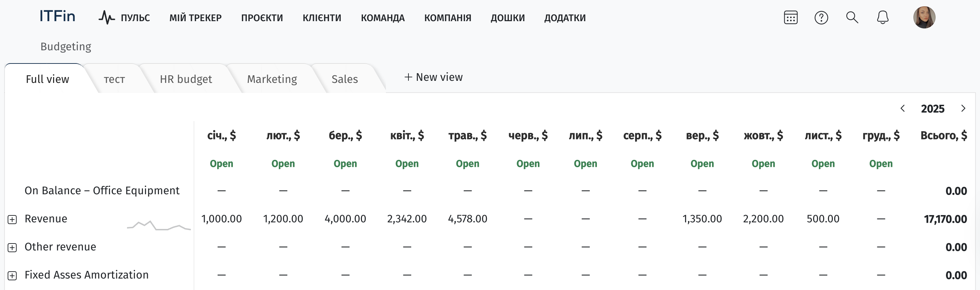Image resolution: width=980 pixels, height=290 pixels.
Task: Click the user profile avatar
Action: [924, 17]
